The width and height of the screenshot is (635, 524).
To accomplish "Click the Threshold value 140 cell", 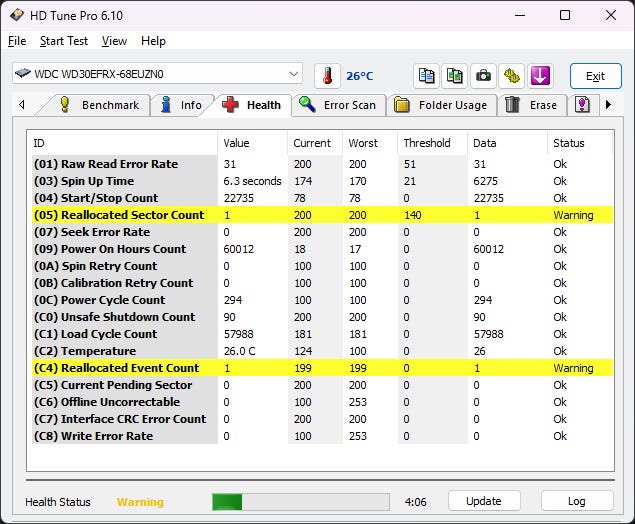I will 413,215.
